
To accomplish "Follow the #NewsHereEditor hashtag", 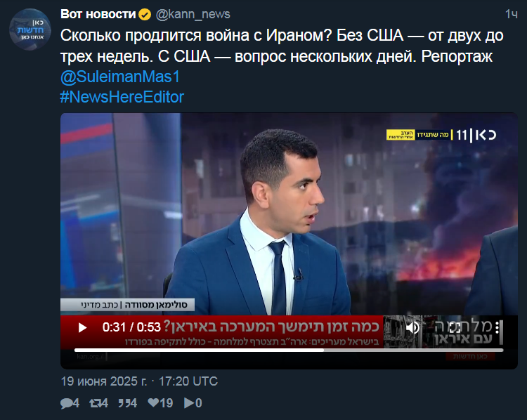I will (x=122, y=97).
